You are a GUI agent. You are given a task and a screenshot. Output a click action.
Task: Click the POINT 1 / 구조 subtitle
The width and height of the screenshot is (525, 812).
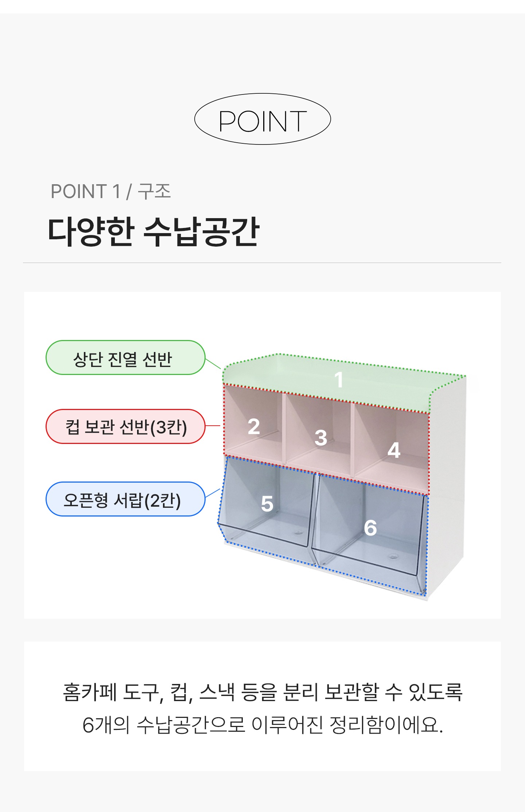tap(111, 192)
